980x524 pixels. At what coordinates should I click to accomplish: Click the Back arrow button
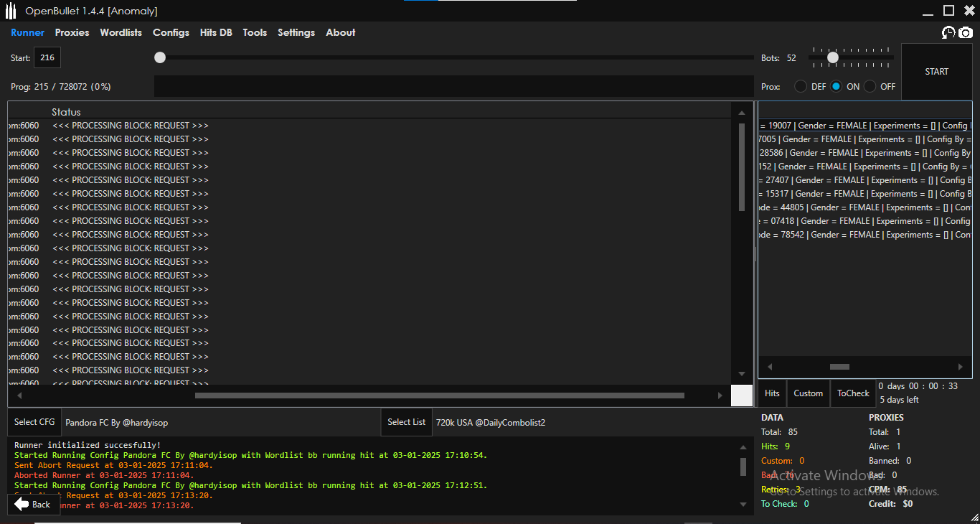pos(32,504)
